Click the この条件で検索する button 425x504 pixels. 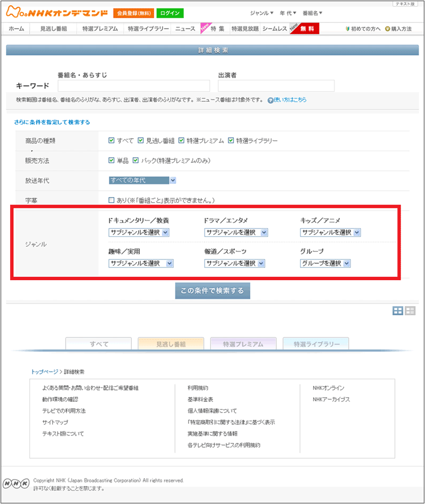tap(212, 291)
